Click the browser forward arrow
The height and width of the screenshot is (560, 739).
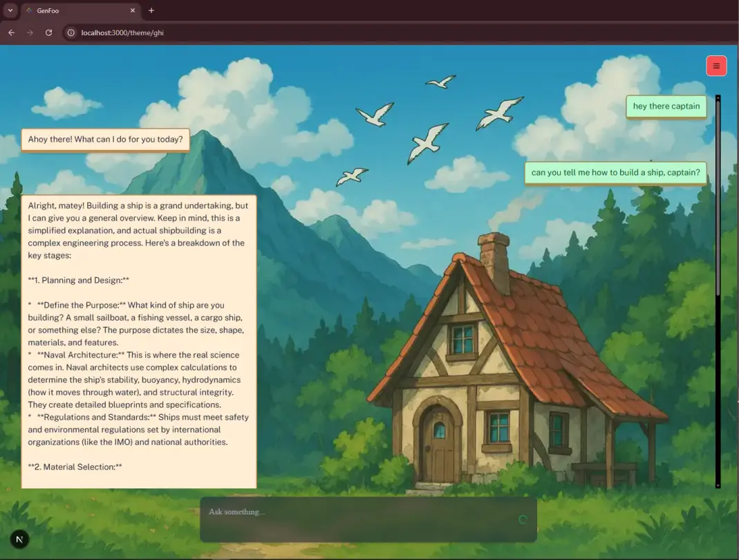tap(30, 32)
